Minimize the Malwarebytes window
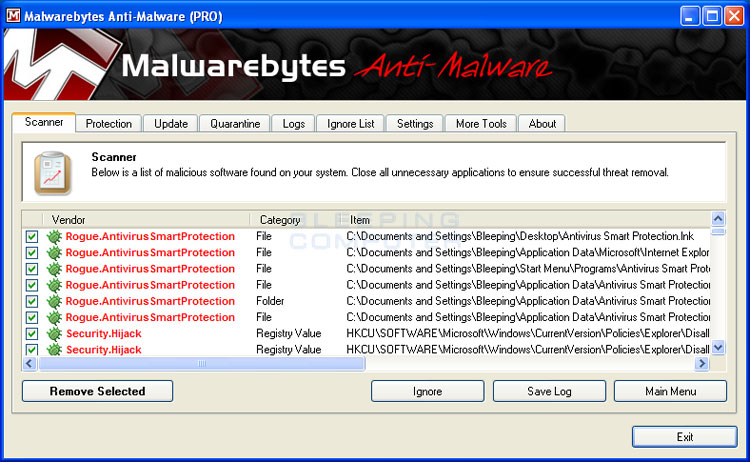Screen dimensions: 750x462 click(689, 16)
